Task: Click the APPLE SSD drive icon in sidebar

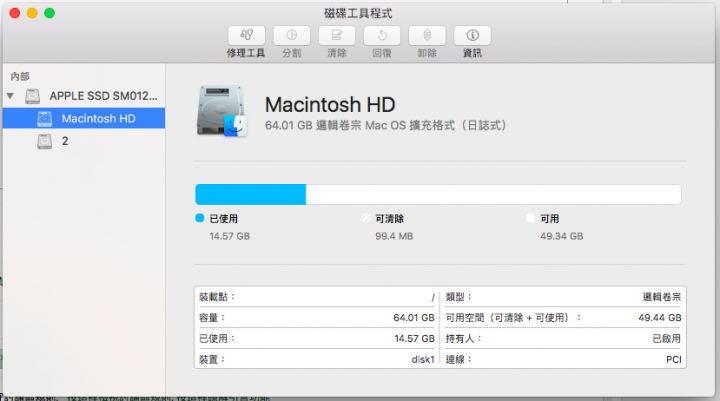Action: tap(33, 96)
